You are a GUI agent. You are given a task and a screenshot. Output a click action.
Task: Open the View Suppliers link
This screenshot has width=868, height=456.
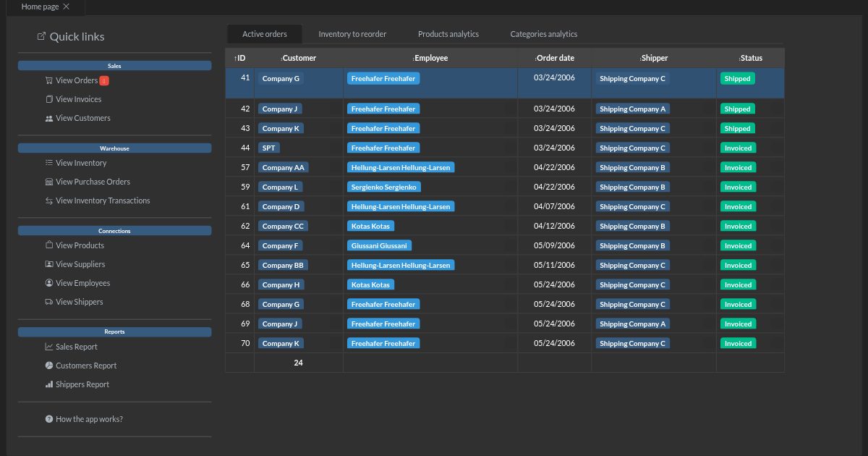point(80,264)
